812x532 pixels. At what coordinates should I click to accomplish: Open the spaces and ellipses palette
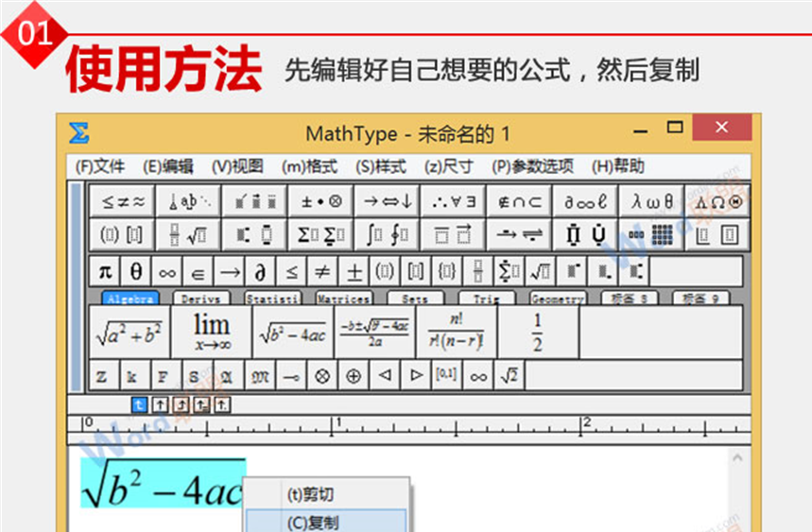(x=188, y=200)
